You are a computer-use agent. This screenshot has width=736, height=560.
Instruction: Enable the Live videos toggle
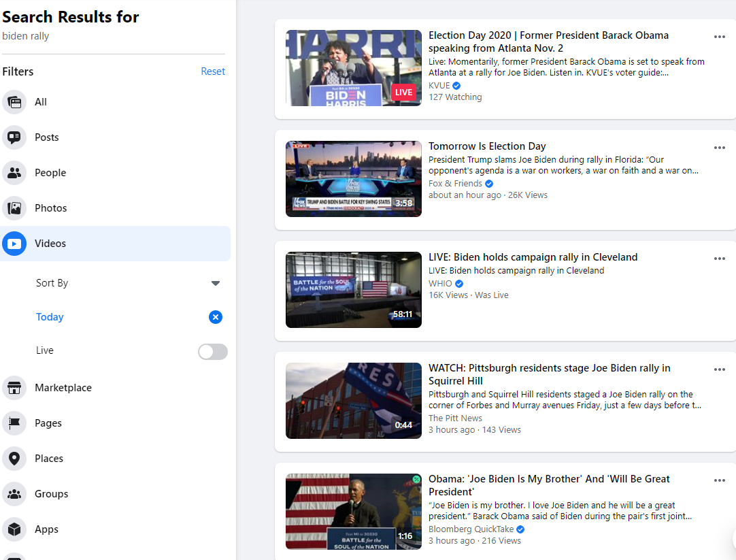(212, 351)
